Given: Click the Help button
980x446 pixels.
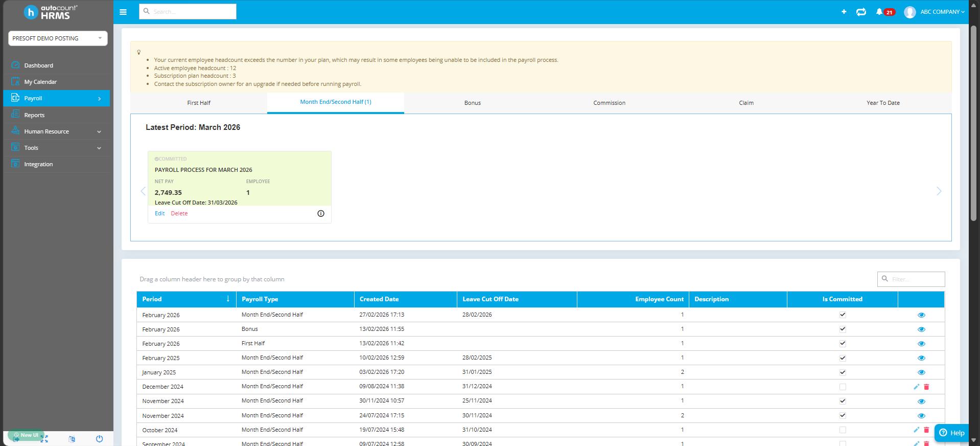Looking at the screenshot, I should pyautogui.click(x=951, y=433).
